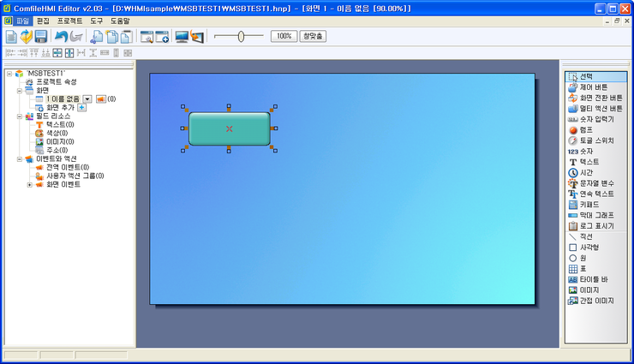
Task: Select 프로젝트 속성 in the project tree
Action: [x=56, y=81]
